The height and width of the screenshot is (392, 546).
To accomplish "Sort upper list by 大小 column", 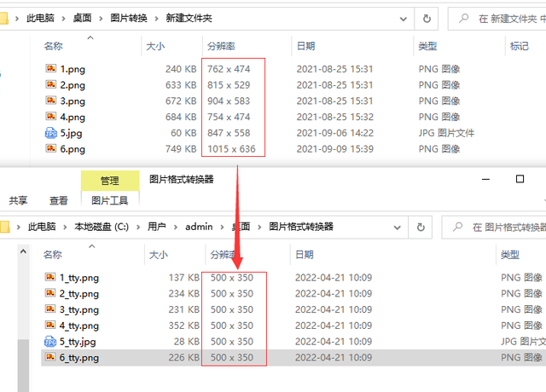I will (x=155, y=46).
